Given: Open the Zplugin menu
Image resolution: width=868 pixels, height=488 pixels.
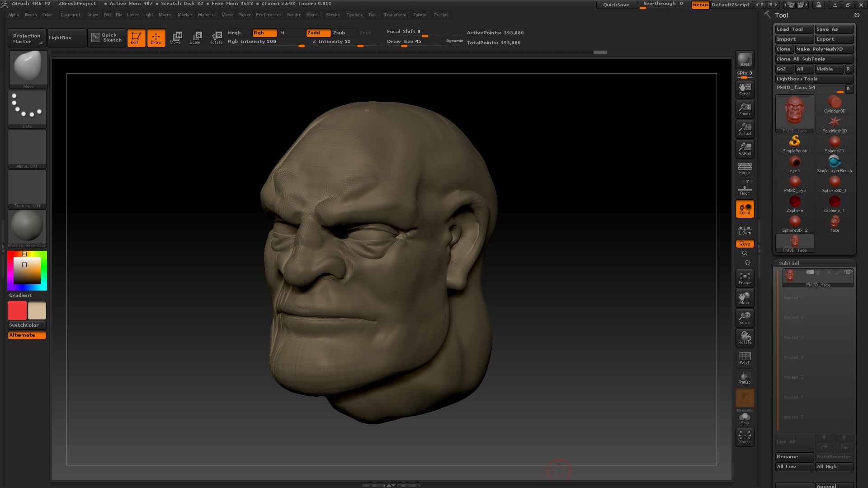Looking at the screenshot, I should [x=420, y=14].
